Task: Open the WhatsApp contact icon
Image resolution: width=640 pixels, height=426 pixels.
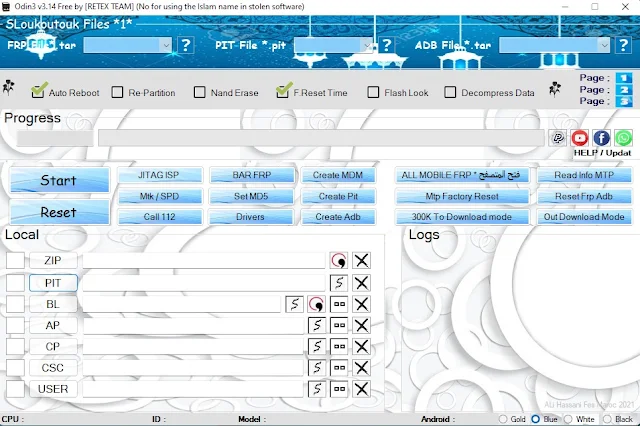Action: (x=623, y=138)
